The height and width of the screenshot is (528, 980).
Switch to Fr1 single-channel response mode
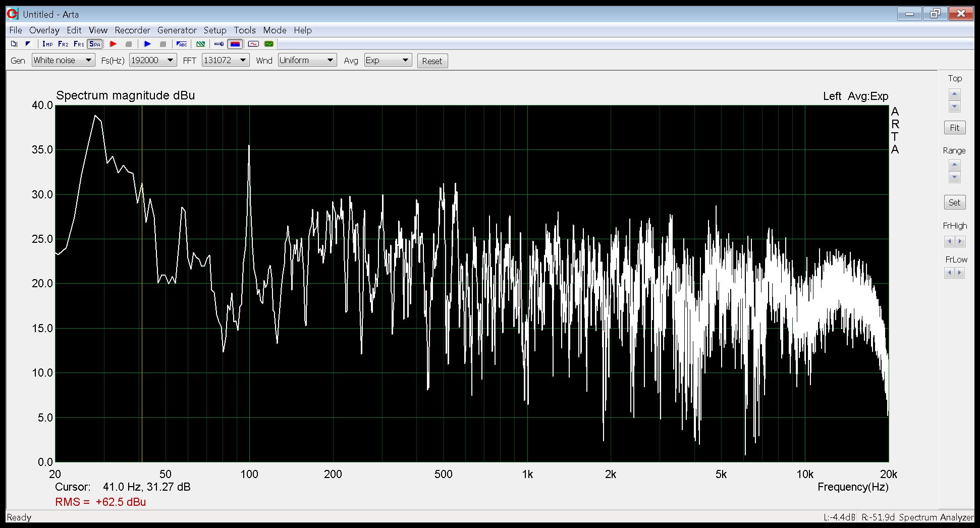pos(79,44)
